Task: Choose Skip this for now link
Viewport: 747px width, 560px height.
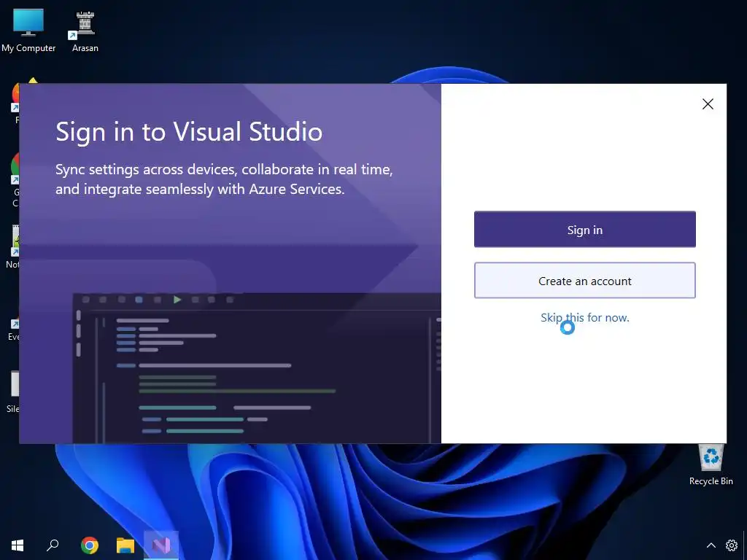Action: [x=584, y=318]
